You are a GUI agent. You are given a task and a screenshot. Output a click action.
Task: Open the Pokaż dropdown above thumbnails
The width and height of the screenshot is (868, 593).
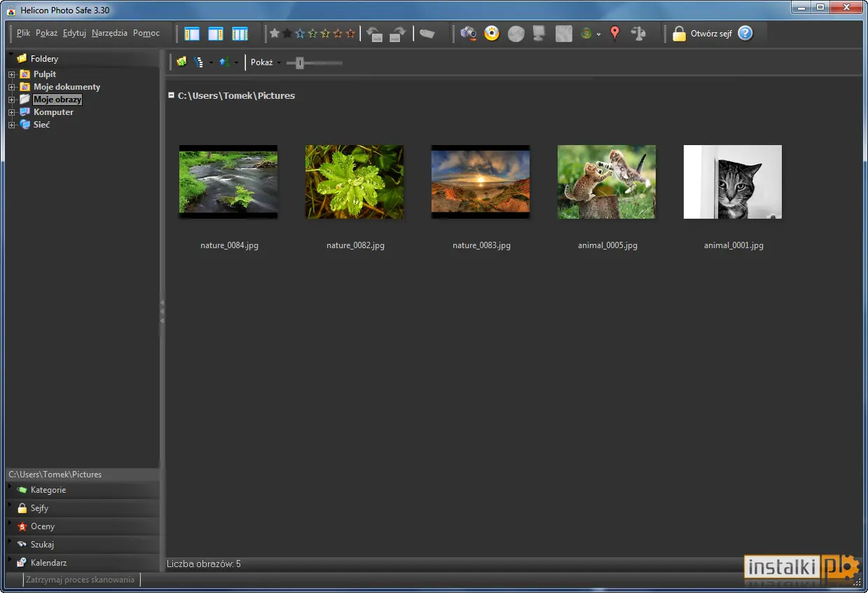pos(266,62)
